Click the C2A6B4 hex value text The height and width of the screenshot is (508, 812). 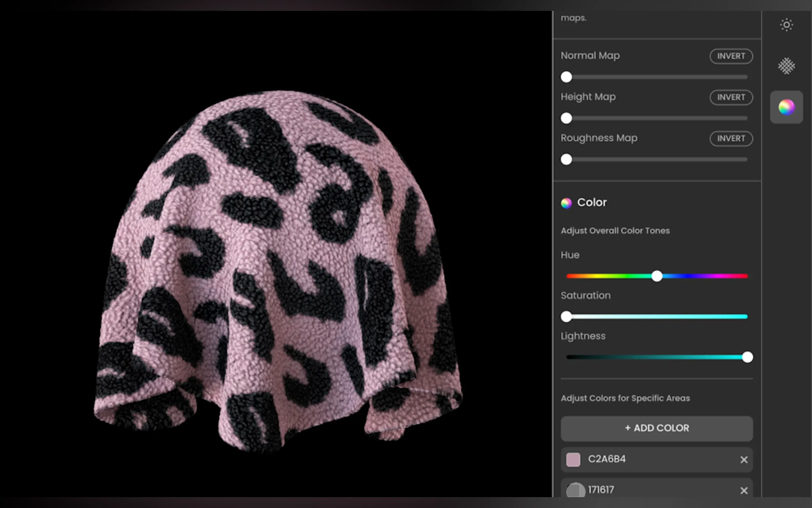tap(606, 459)
